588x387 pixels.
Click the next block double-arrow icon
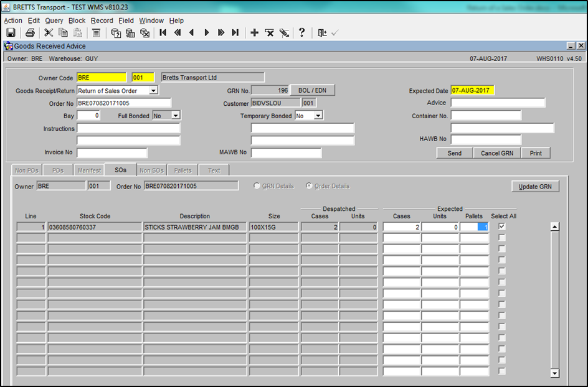click(221, 32)
